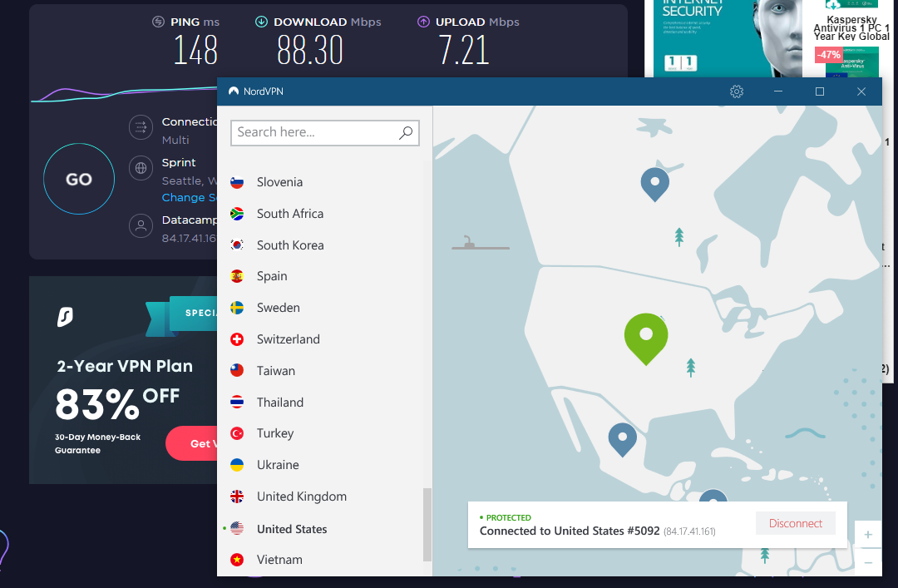Click the Sprint server name in Speedtest
The width and height of the screenshot is (898, 588).
pos(179,163)
